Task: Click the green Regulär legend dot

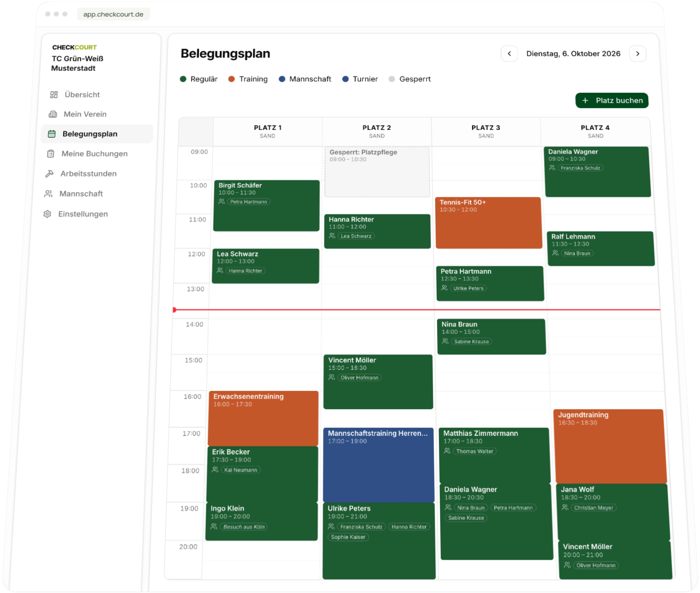Action: (183, 79)
